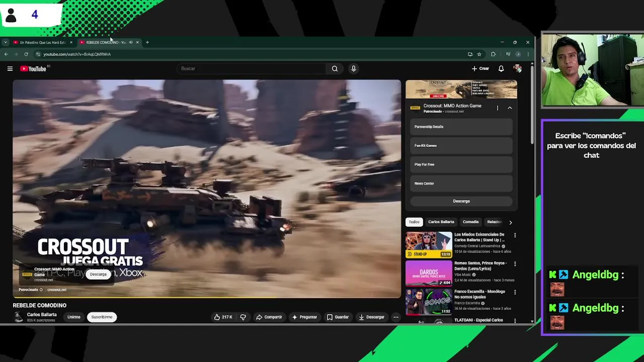Open the account avatar menu
The width and height of the screenshot is (644, 362).
(517, 68)
